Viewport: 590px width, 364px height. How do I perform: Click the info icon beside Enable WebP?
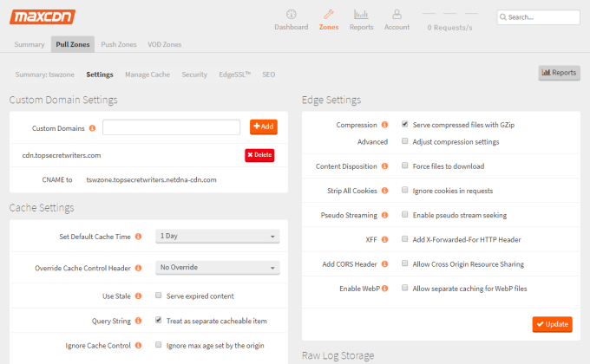point(384,289)
